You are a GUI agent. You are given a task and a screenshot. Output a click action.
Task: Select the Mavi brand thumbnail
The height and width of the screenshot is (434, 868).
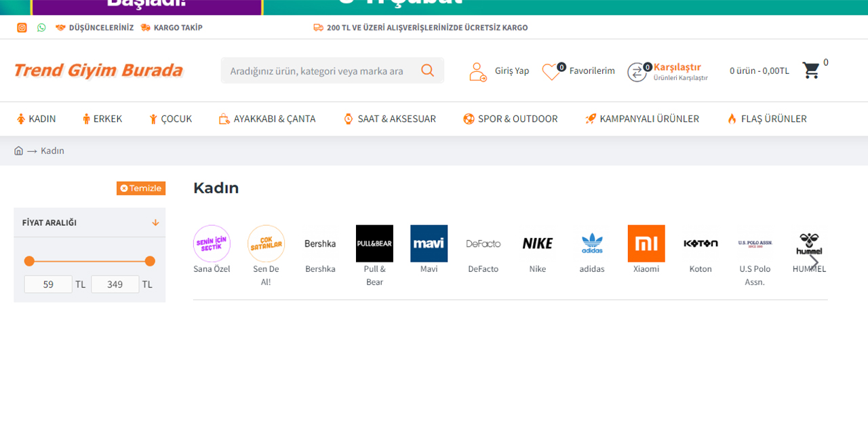[429, 243]
